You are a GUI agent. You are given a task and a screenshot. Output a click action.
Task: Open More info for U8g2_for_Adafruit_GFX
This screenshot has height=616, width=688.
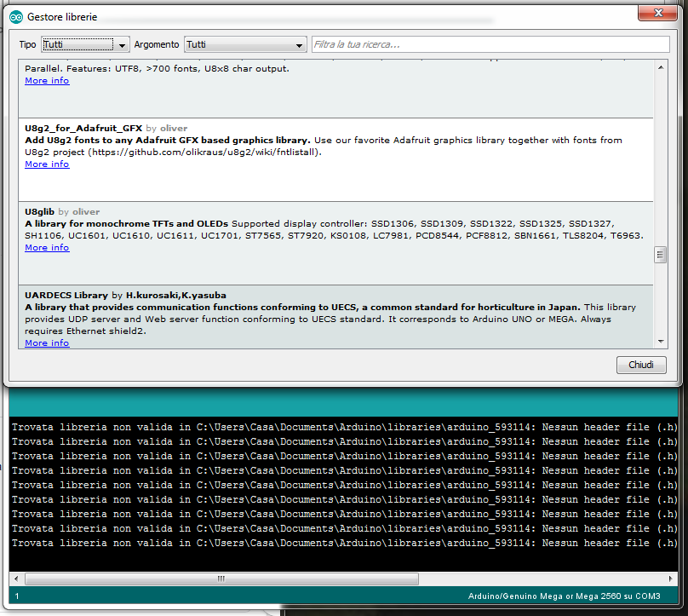coord(47,164)
